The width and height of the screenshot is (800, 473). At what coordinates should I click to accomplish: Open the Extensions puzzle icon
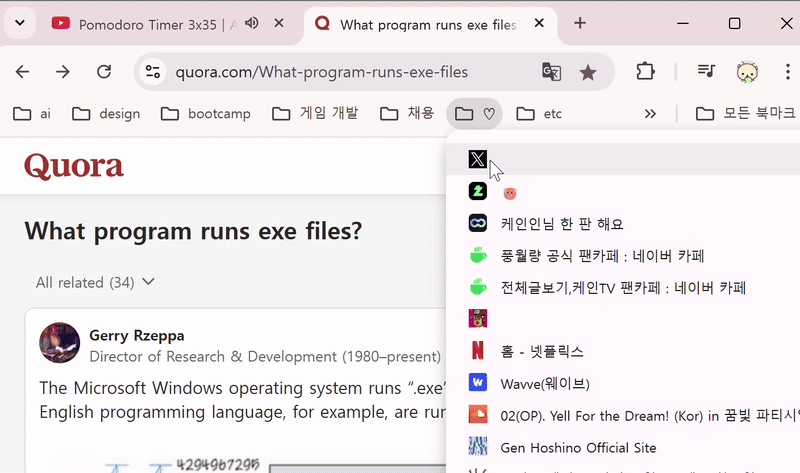point(645,71)
